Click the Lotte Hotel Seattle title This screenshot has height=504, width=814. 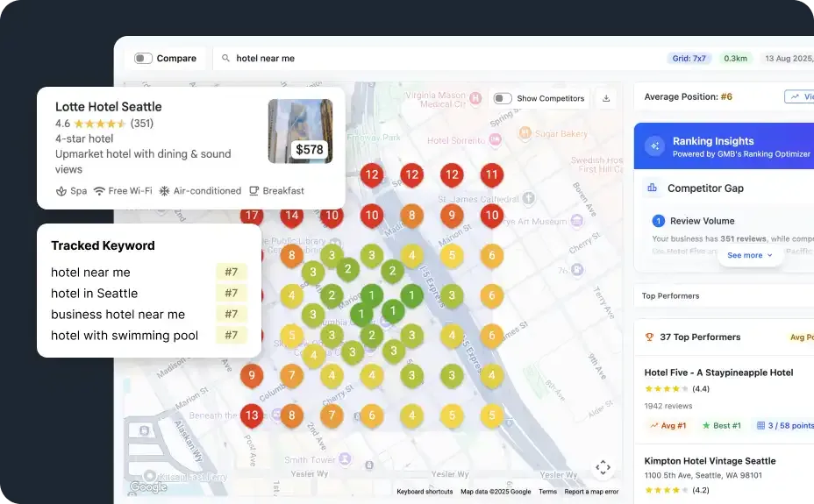(x=109, y=107)
